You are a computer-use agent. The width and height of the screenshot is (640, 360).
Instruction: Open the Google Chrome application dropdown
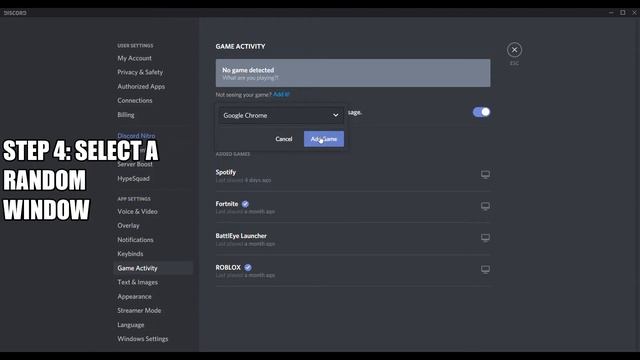[x=281, y=116]
